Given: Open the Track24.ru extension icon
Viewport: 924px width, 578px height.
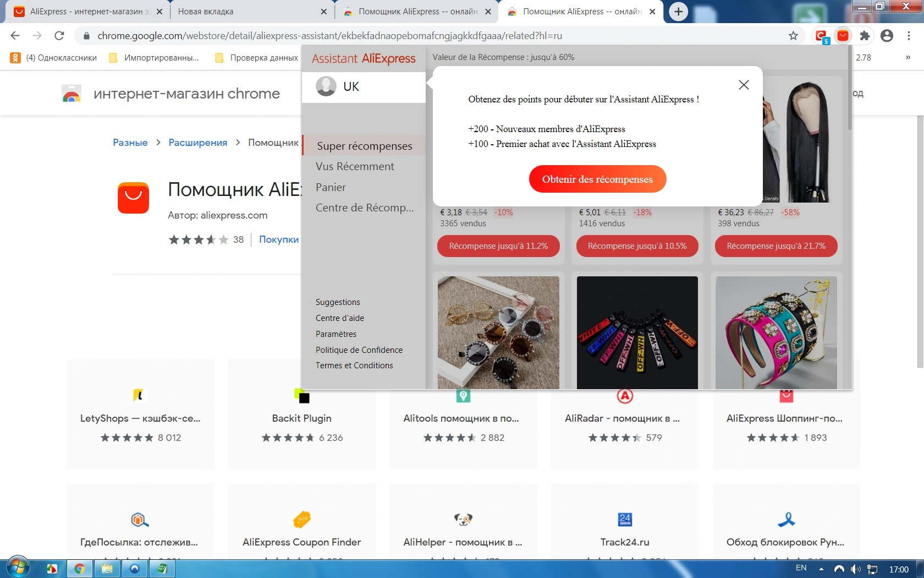Looking at the screenshot, I should [625, 519].
